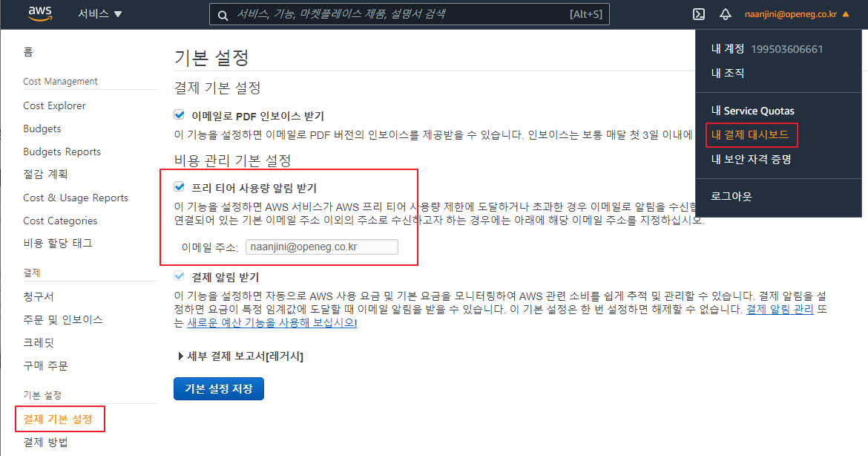Screen dimensions: 868x456
Task: Toggle 프리 티어 사용량 알림 받기 checkbox
Action: tap(179, 186)
